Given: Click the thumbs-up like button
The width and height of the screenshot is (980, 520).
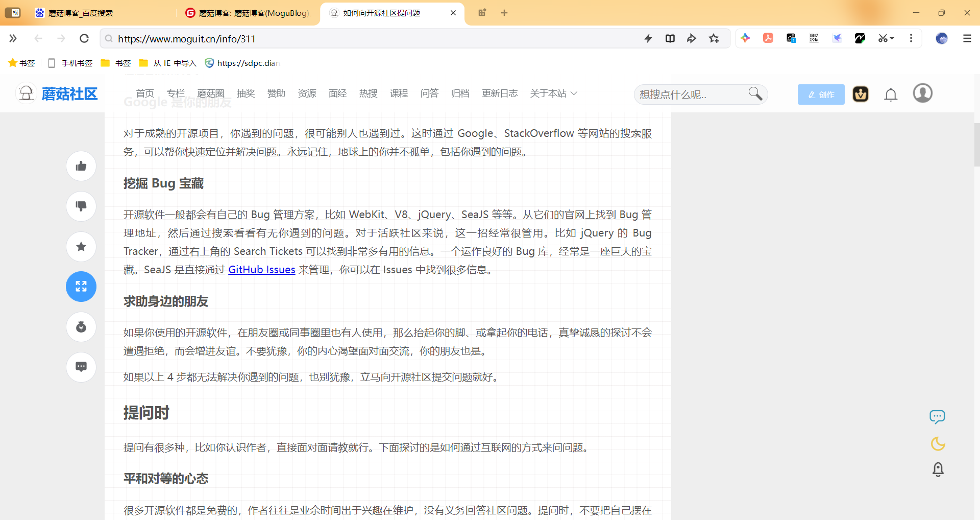Looking at the screenshot, I should tap(81, 166).
